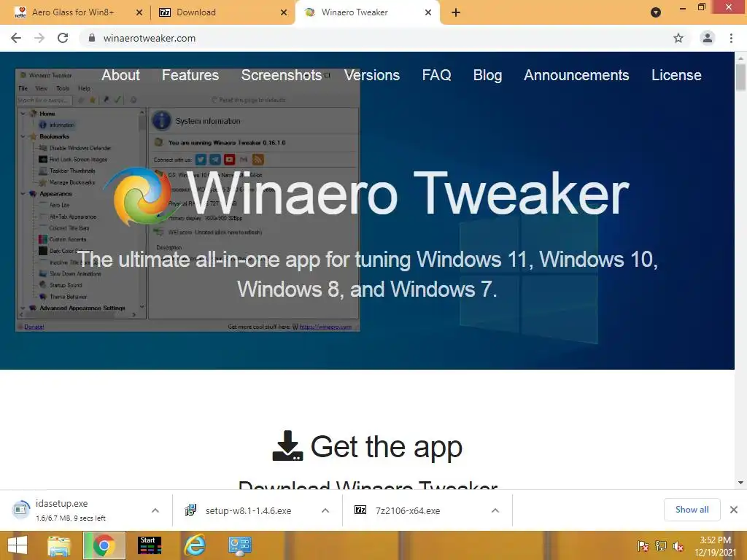
Task: Click the Action Center flag tray icon
Action: click(x=643, y=546)
